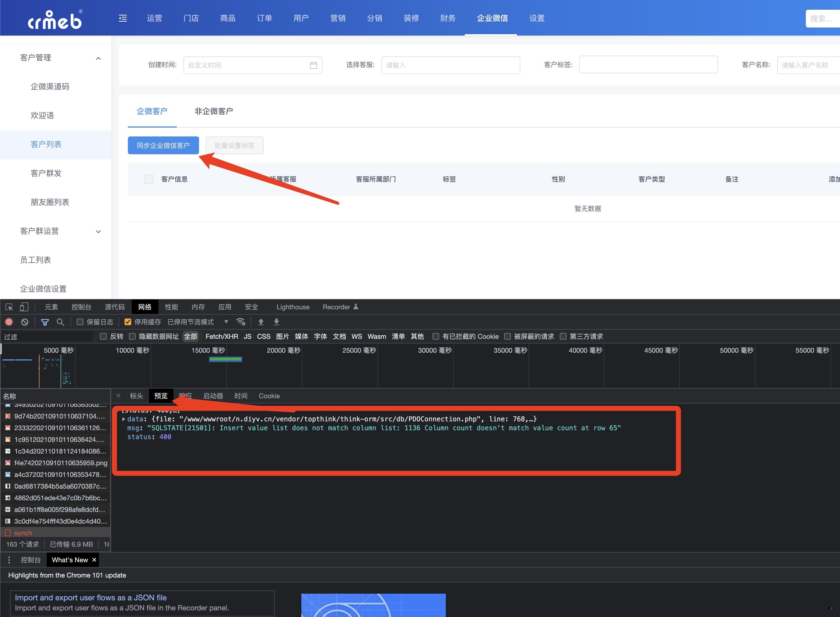This screenshot has height=617, width=840.
Task: Select the synch failed request
Action: click(x=55, y=533)
